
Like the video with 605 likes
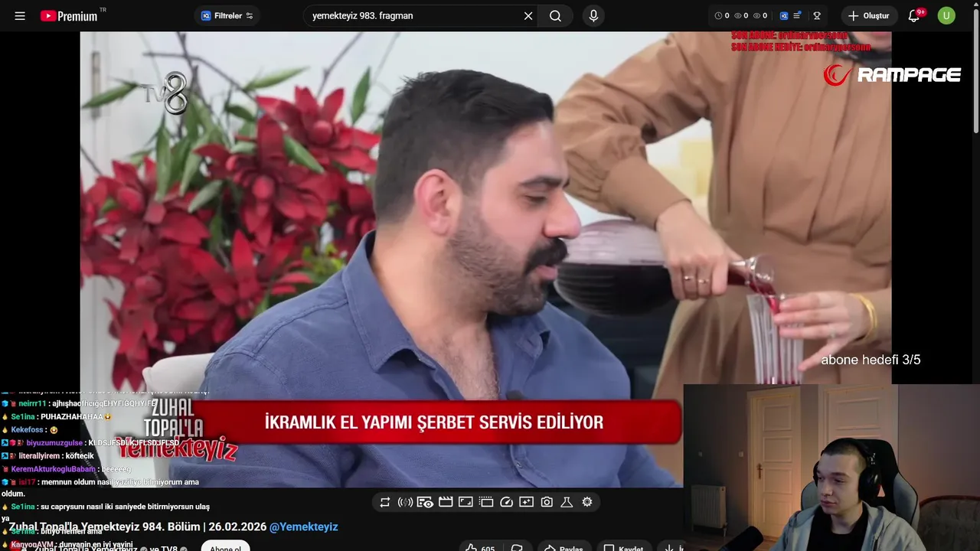tap(480, 547)
